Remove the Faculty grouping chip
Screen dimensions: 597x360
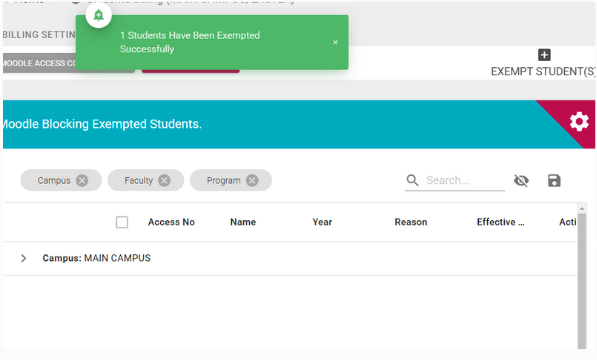[164, 180]
